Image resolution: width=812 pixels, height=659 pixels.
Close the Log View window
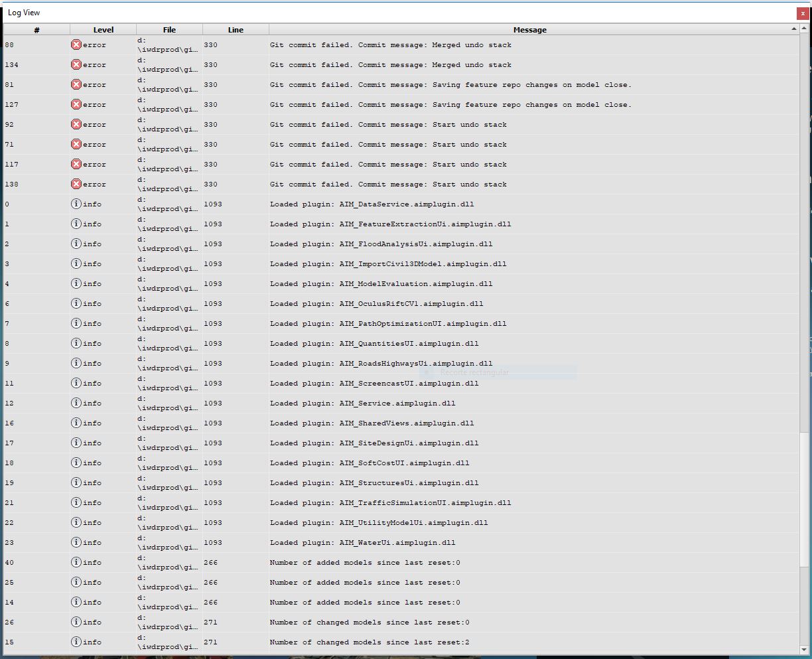click(803, 13)
